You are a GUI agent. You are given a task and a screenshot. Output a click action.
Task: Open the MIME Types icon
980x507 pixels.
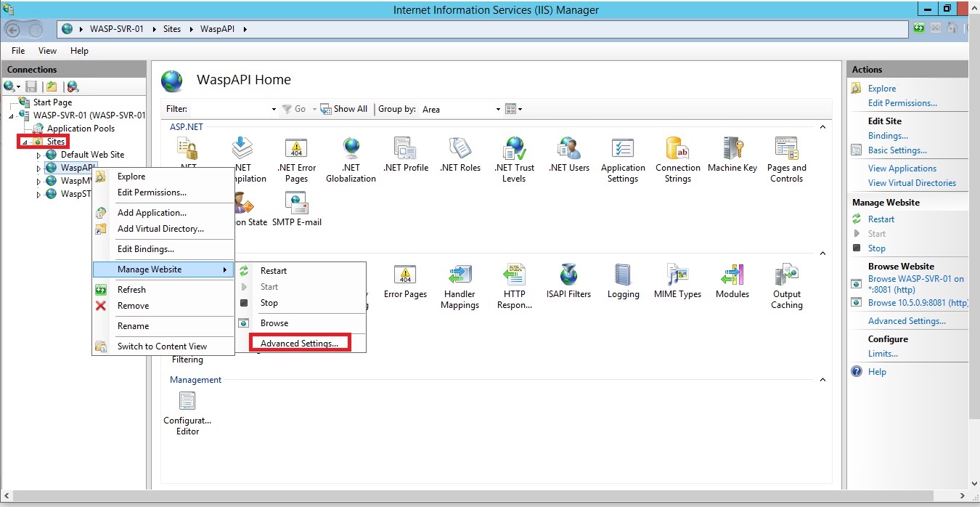click(x=677, y=277)
